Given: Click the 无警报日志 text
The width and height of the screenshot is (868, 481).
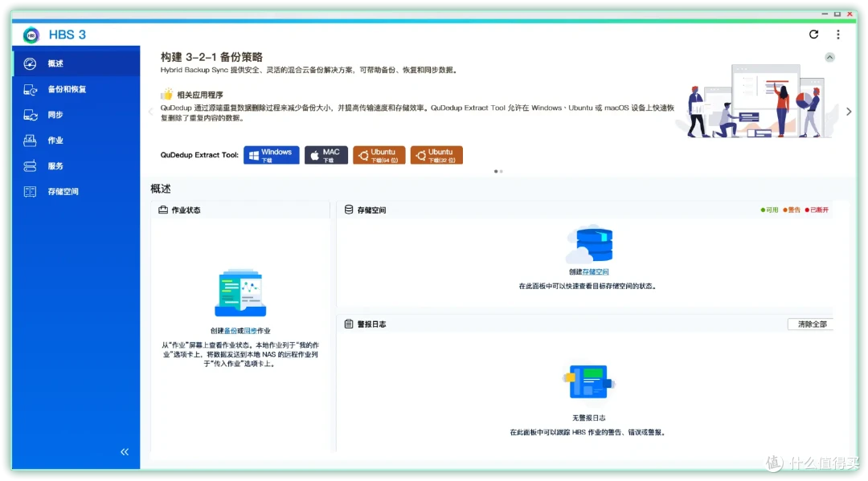Looking at the screenshot, I should tap(588, 418).
